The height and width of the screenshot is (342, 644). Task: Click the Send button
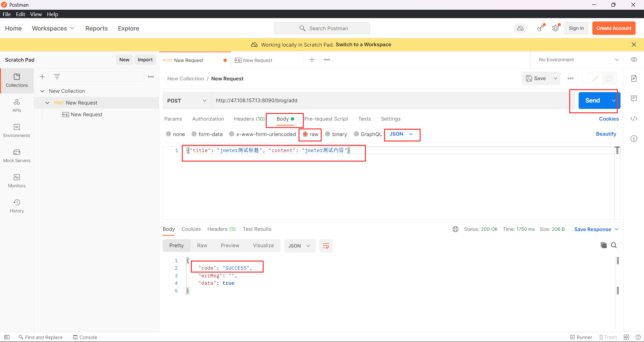click(593, 101)
